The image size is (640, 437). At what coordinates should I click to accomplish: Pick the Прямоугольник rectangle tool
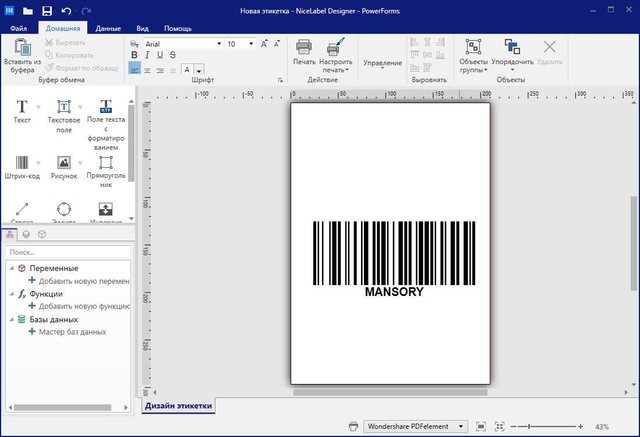[x=105, y=164]
